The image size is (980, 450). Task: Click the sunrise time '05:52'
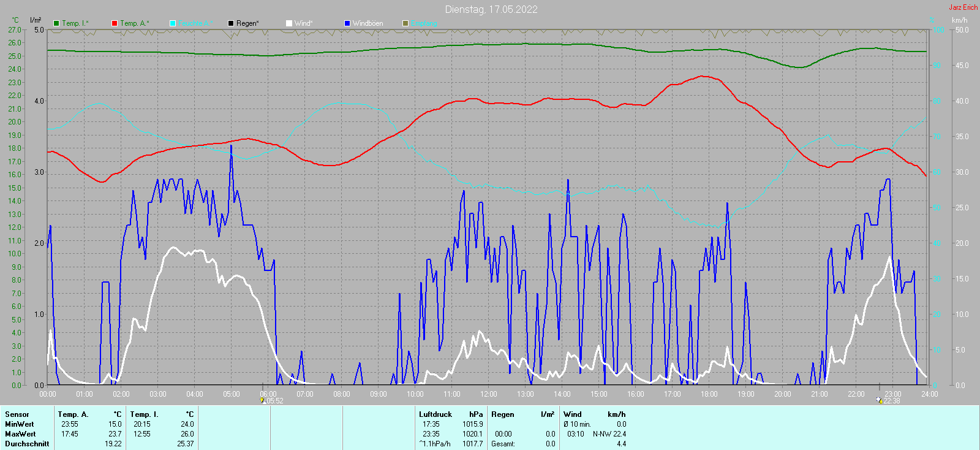pyautogui.click(x=274, y=401)
